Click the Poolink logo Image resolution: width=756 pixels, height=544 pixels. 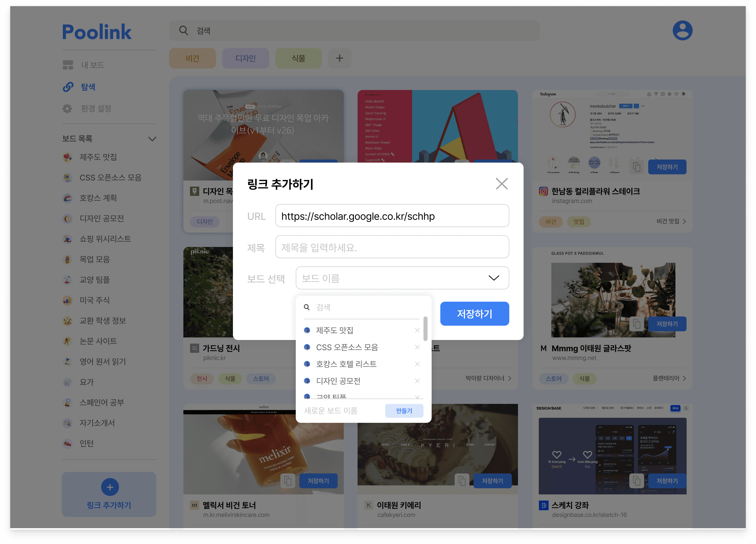click(97, 32)
